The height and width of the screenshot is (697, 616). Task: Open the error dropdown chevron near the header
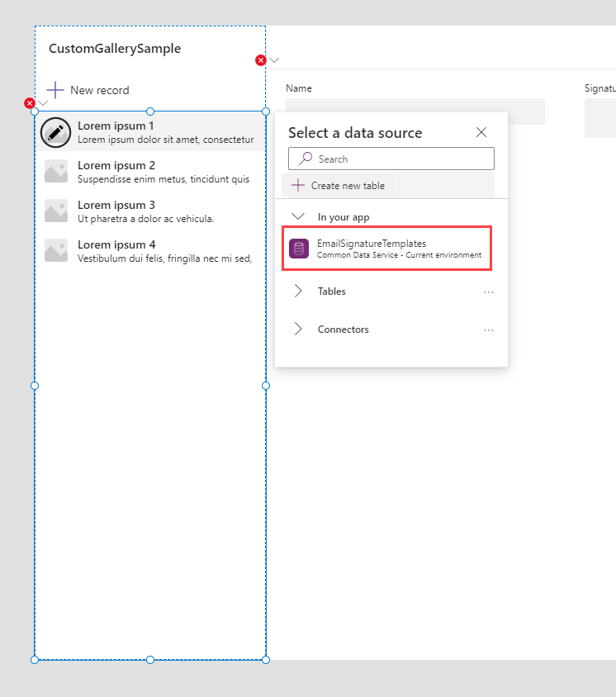click(x=274, y=60)
